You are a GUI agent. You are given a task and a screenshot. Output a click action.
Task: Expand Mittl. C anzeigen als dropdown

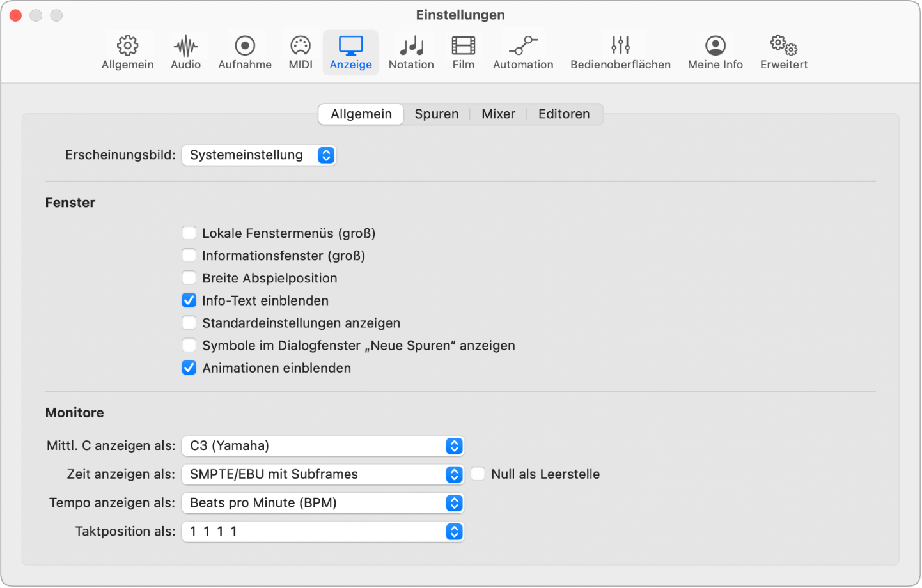coord(323,446)
